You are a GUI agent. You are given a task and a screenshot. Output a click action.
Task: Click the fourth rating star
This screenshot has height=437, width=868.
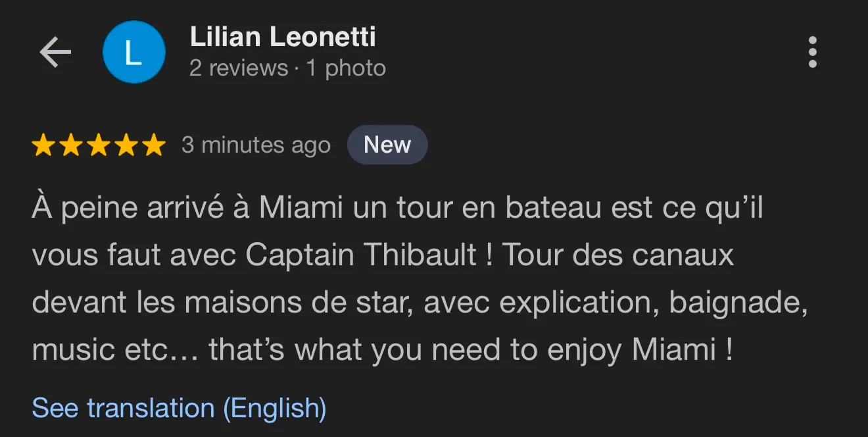click(126, 145)
